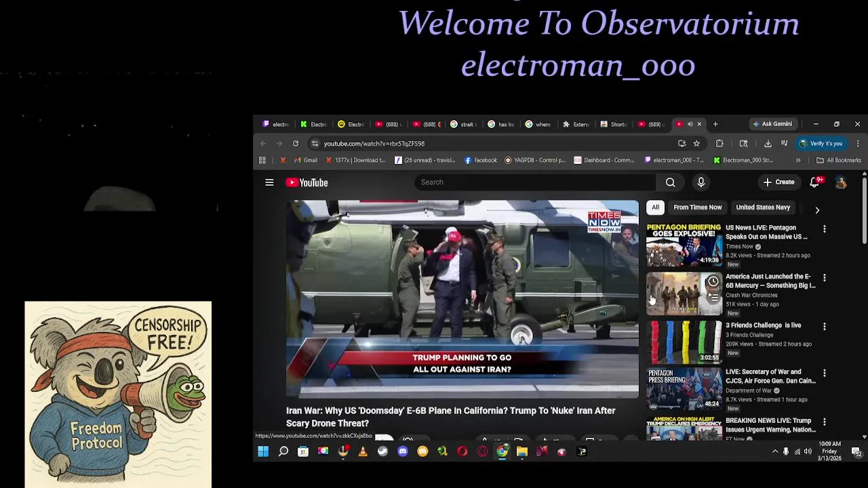Show hidden system tray icons
This screenshot has width=868, height=488.
[x=775, y=451]
